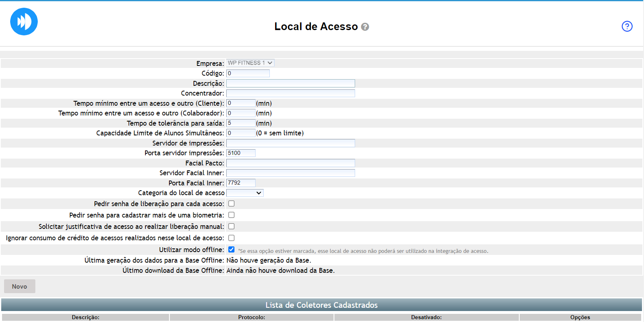Click the blue fast-forward logo icon
The height and width of the screenshot is (322, 644).
pyautogui.click(x=24, y=22)
